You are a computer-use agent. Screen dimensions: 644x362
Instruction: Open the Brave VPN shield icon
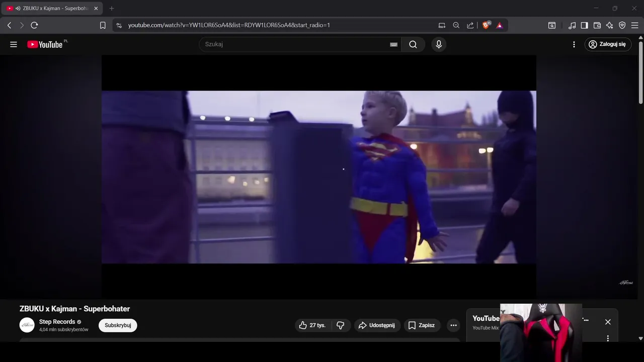point(622,25)
